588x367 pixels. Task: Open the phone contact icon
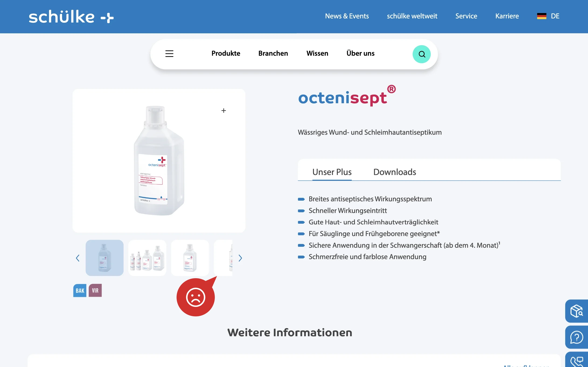[577, 360]
